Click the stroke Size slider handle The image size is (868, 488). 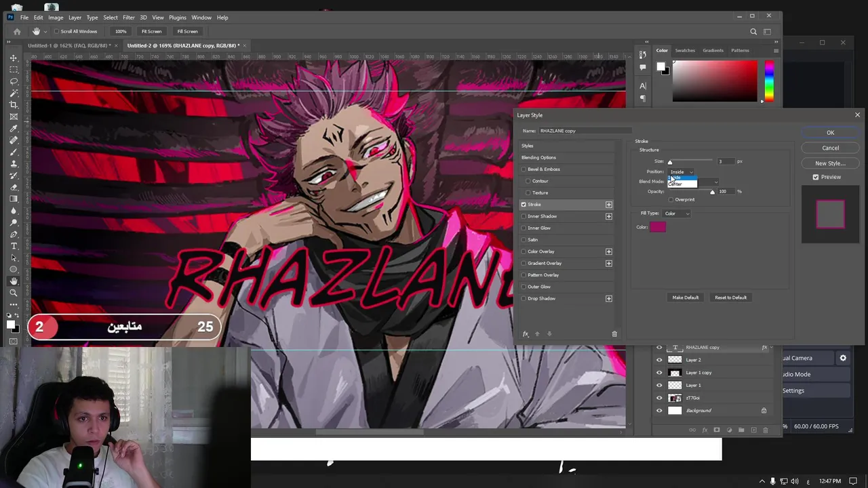pos(670,163)
